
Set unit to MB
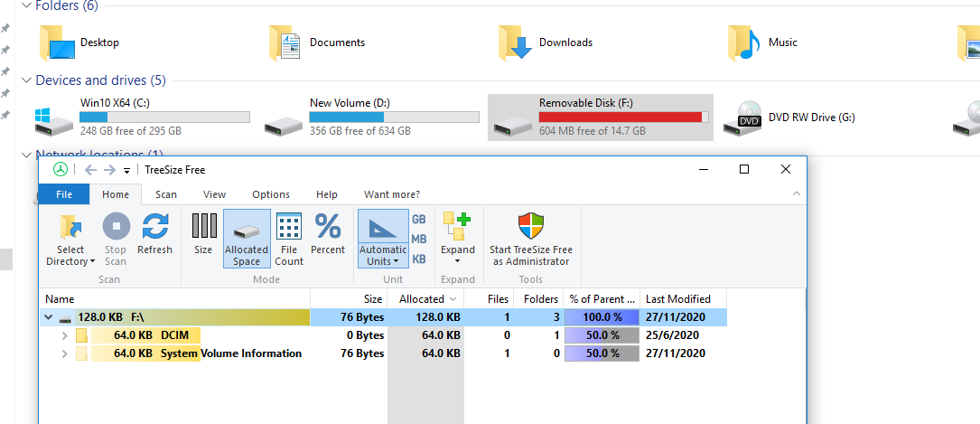click(x=419, y=239)
